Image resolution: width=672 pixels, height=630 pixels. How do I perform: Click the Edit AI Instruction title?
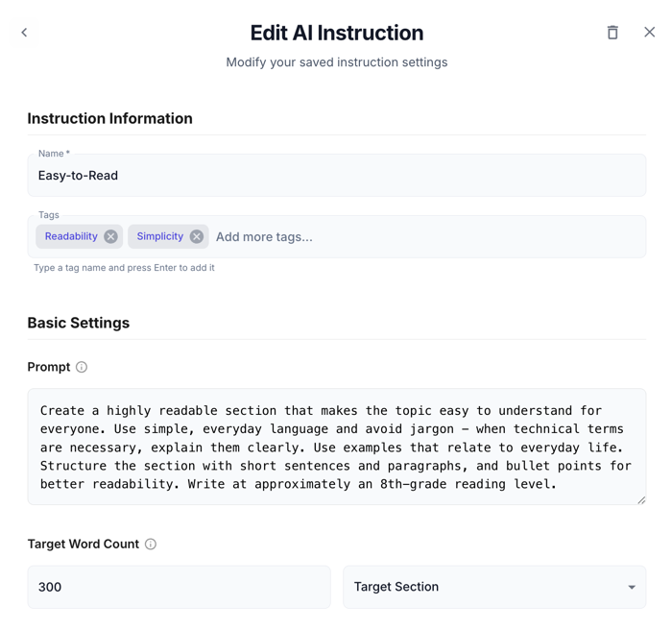point(337,33)
